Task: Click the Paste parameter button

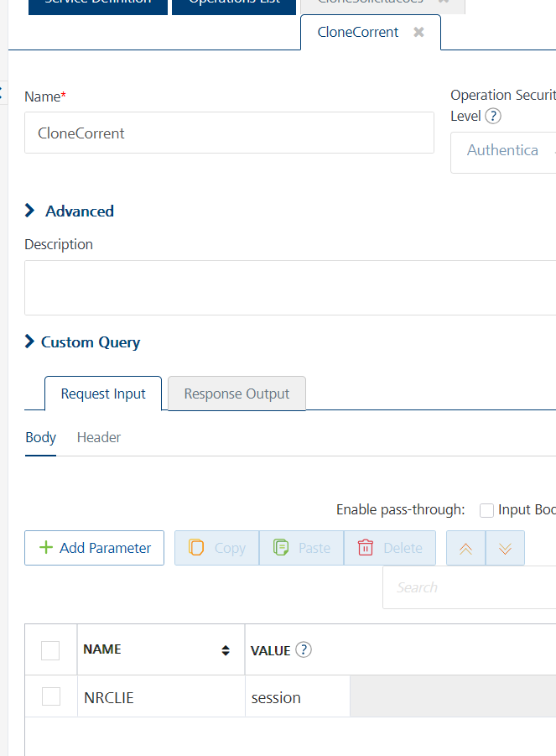Action: pyautogui.click(x=302, y=548)
